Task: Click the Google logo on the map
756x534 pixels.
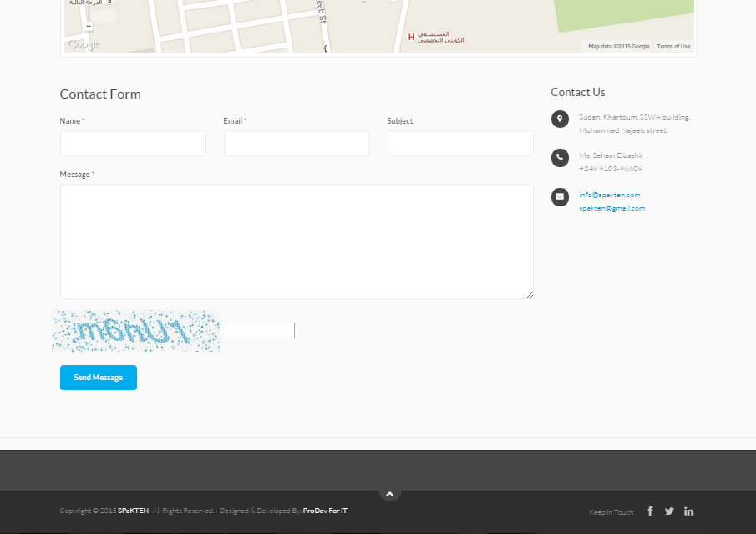Action: [x=84, y=45]
